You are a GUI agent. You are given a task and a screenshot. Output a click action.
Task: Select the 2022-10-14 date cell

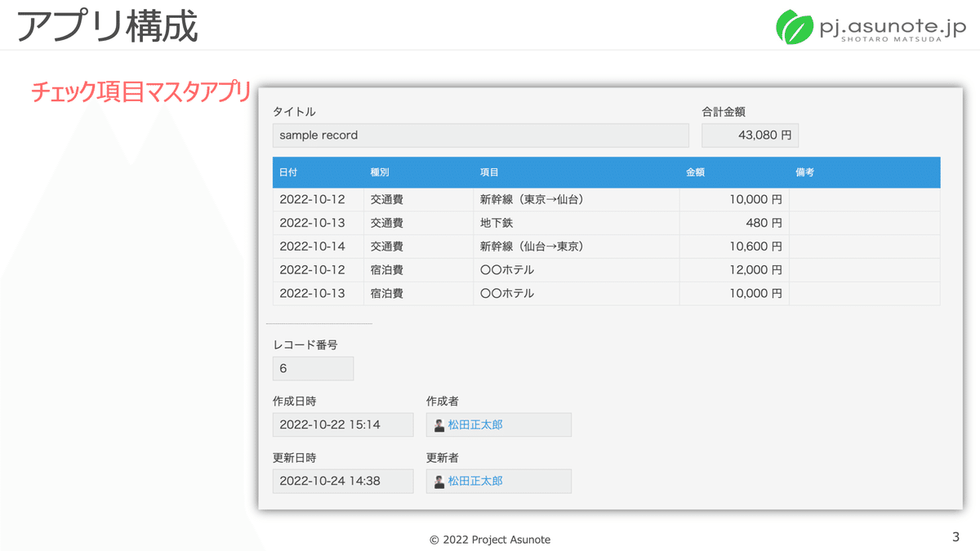(318, 247)
